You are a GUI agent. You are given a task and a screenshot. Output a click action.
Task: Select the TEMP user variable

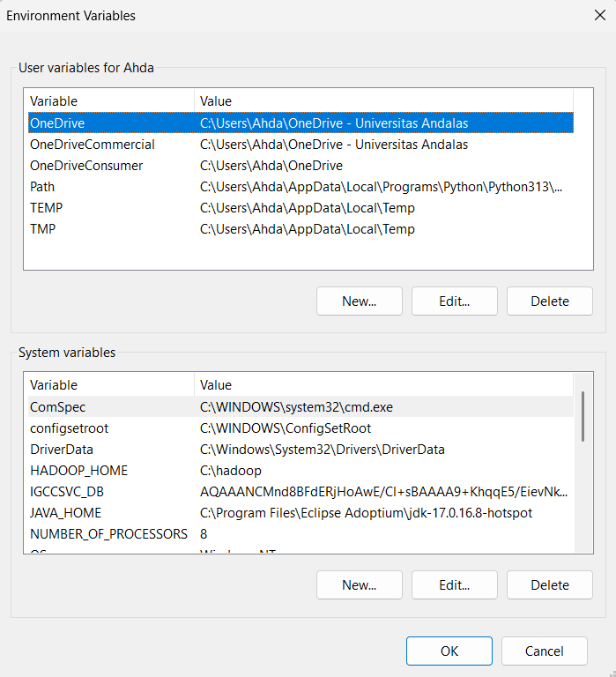46,208
